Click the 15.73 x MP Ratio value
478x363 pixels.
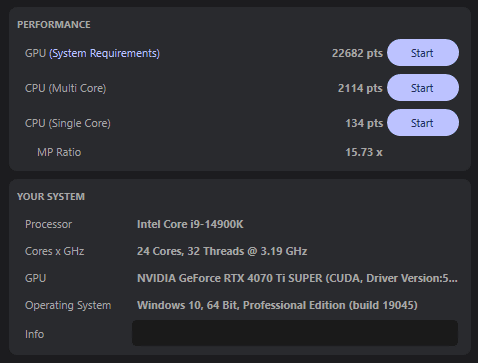(364, 152)
